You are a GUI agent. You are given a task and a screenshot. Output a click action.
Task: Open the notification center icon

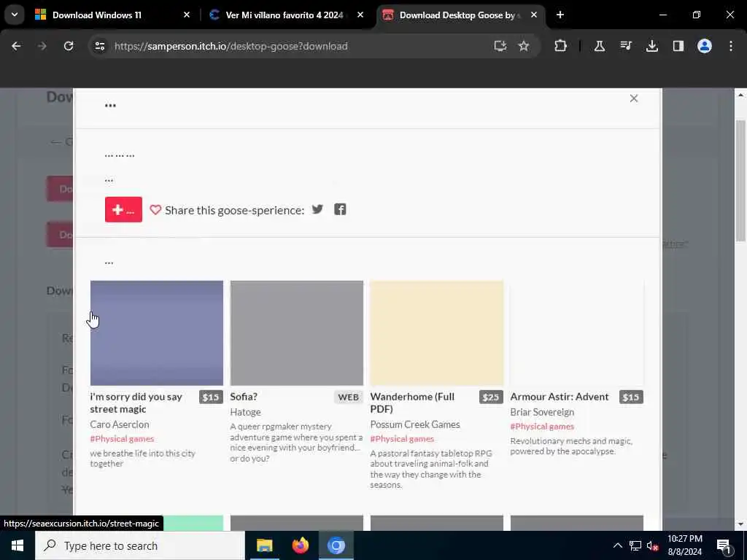point(724,545)
